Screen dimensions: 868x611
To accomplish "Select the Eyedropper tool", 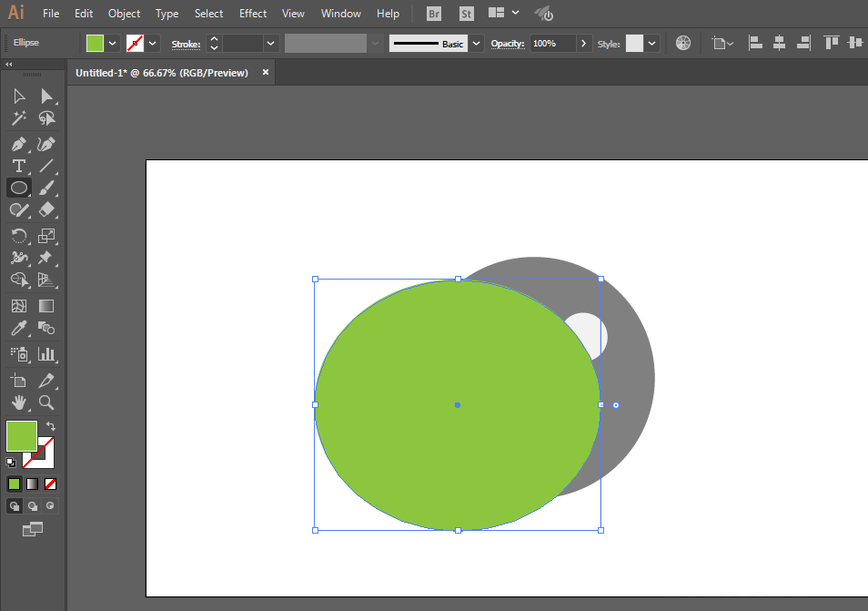I will click(x=19, y=328).
